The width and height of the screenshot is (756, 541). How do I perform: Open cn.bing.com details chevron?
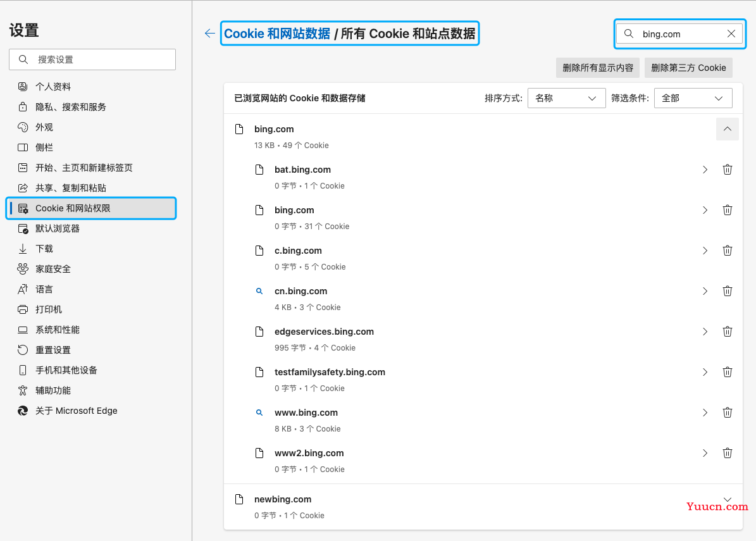pos(705,291)
